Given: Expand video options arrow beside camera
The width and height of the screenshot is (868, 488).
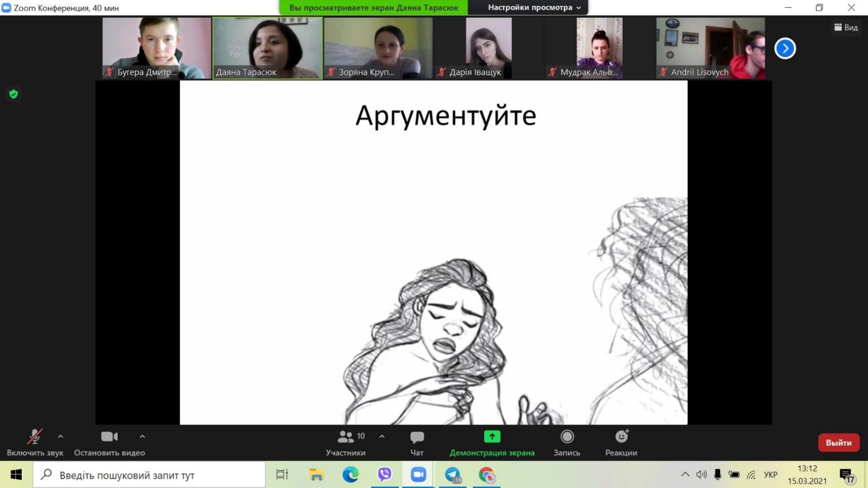Looking at the screenshot, I should (x=142, y=436).
